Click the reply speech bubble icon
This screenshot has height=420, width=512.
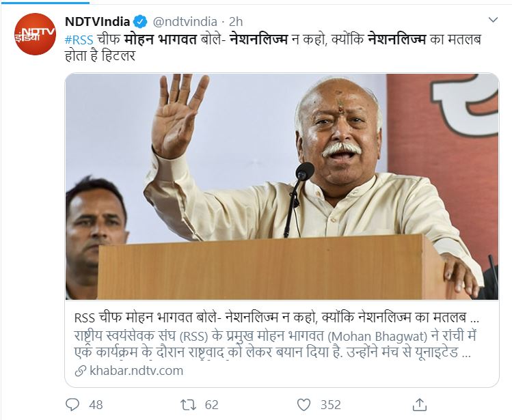(72, 405)
